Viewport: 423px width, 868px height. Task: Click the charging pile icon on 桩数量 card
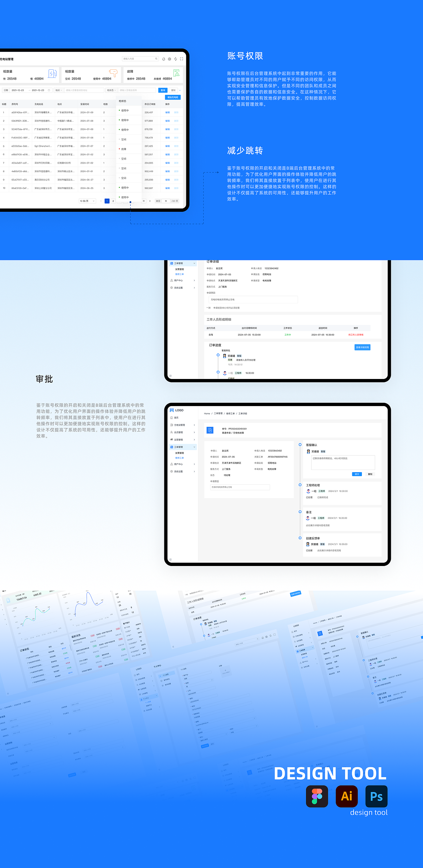52,73
